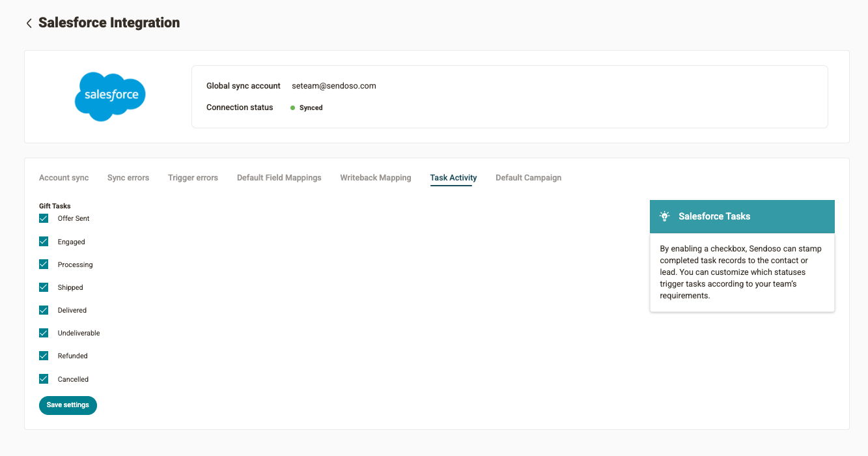The image size is (868, 456).
Task: Disable the Refunded checkbox
Action: point(44,356)
